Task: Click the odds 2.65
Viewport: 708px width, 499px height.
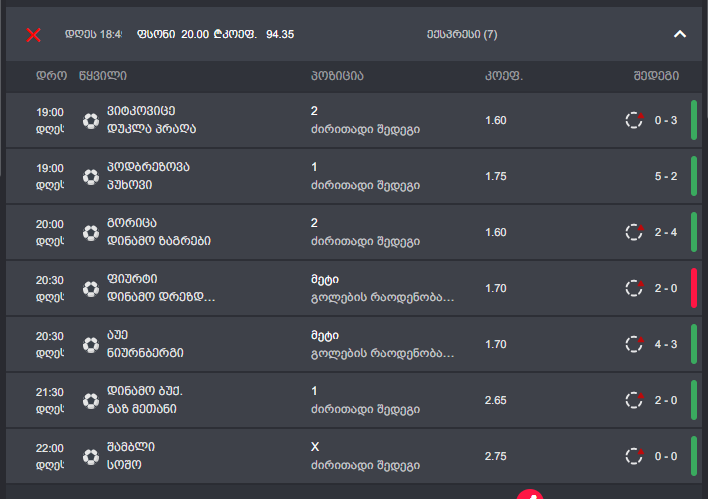Action: pyautogui.click(x=495, y=400)
